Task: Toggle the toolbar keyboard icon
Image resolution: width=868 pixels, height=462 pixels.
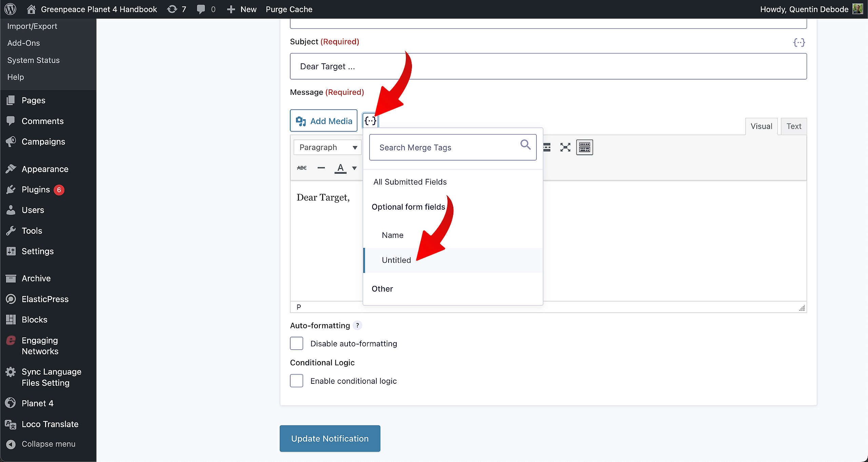Action: click(x=585, y=147)
